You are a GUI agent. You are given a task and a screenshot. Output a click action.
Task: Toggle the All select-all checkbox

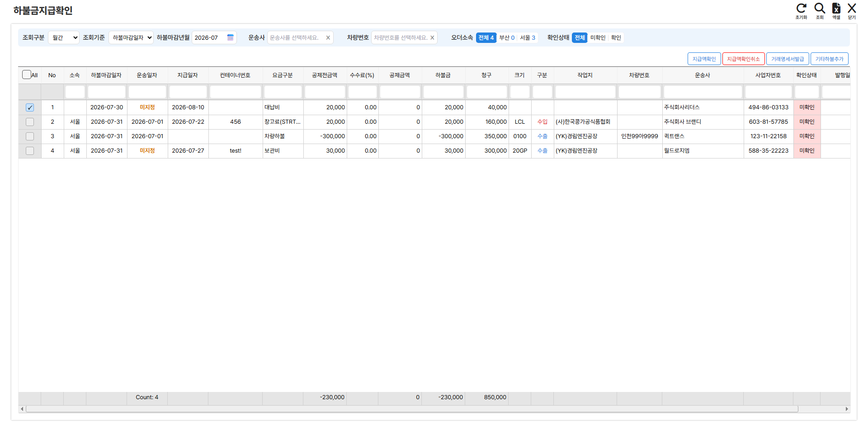click(x=27, y=75)
